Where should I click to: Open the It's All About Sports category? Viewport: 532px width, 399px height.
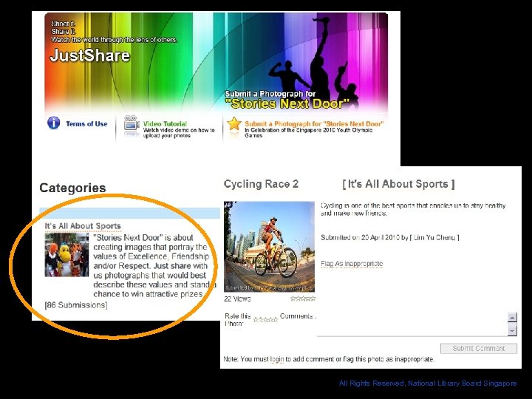[83, 226]
